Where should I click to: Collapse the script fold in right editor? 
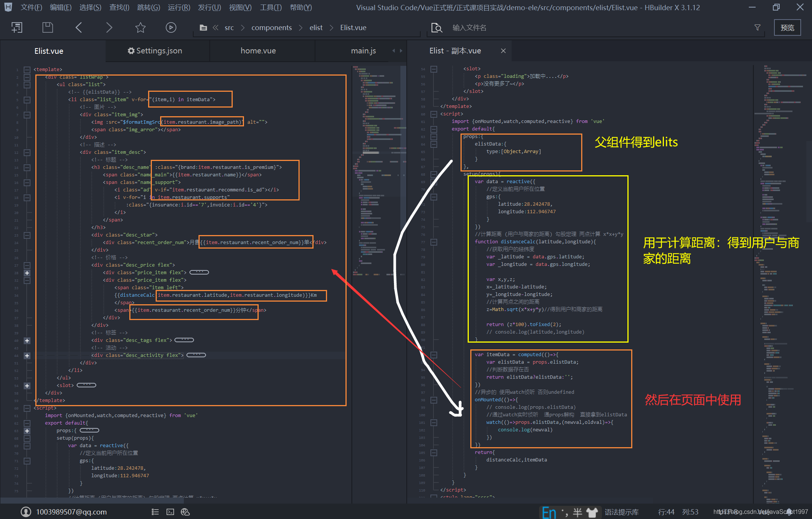click(434, 114)
